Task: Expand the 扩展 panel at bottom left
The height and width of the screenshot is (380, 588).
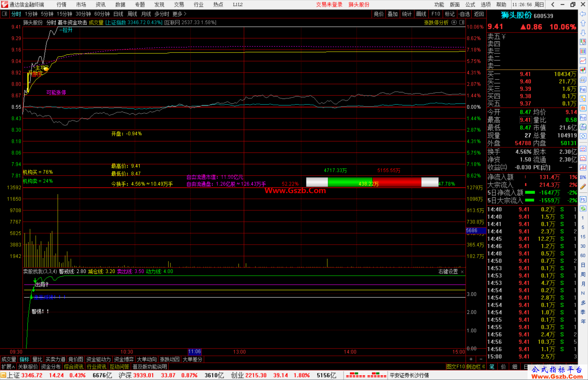Action: pyautogui.click(x=8, y=367)
